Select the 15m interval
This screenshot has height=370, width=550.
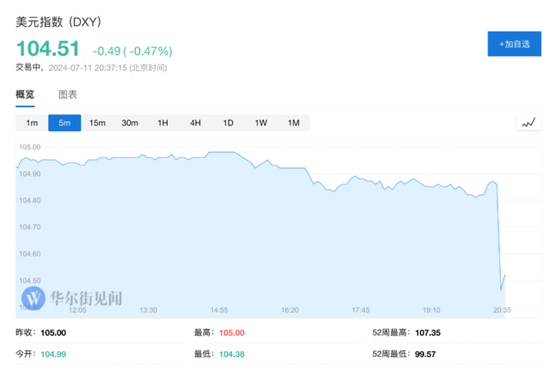click(97, 123)
